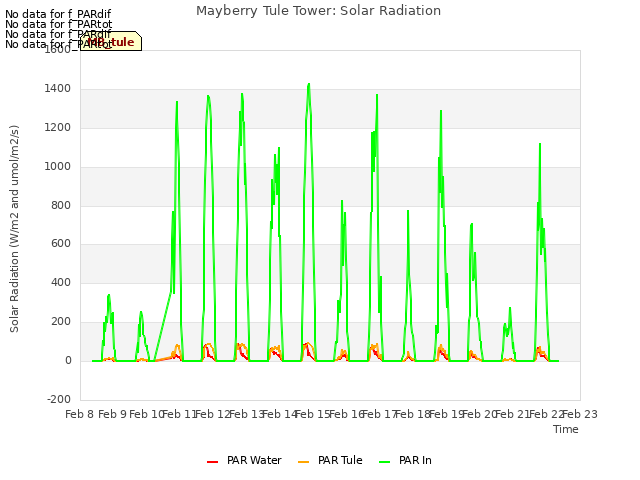640x480 pixels.
Task: Click the PAR Tule legend label
Action: click(x=340, y=460)
